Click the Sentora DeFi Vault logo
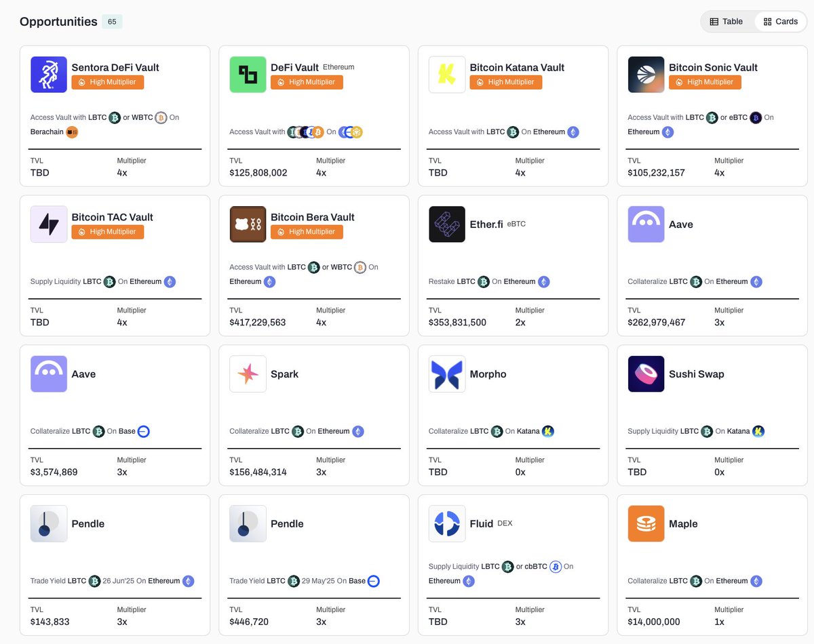Screen dimensions: 814x644 (49, 75)
